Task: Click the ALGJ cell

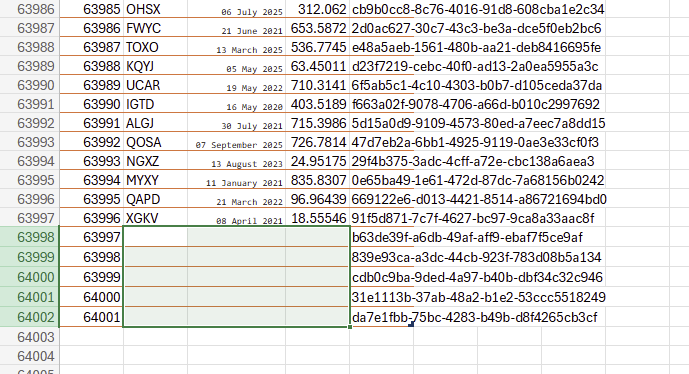Action: [x=156, y=123]
